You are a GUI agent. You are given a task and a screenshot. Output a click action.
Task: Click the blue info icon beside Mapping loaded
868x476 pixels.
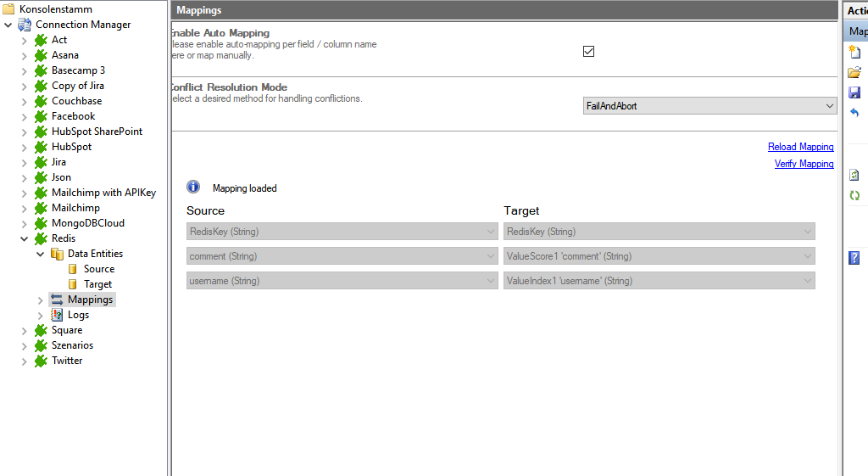(193, 188)
